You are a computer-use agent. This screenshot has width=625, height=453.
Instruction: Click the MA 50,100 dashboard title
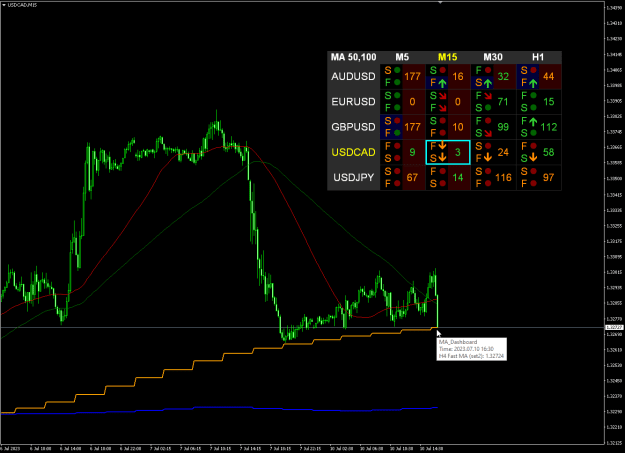(x=353, y=57)
